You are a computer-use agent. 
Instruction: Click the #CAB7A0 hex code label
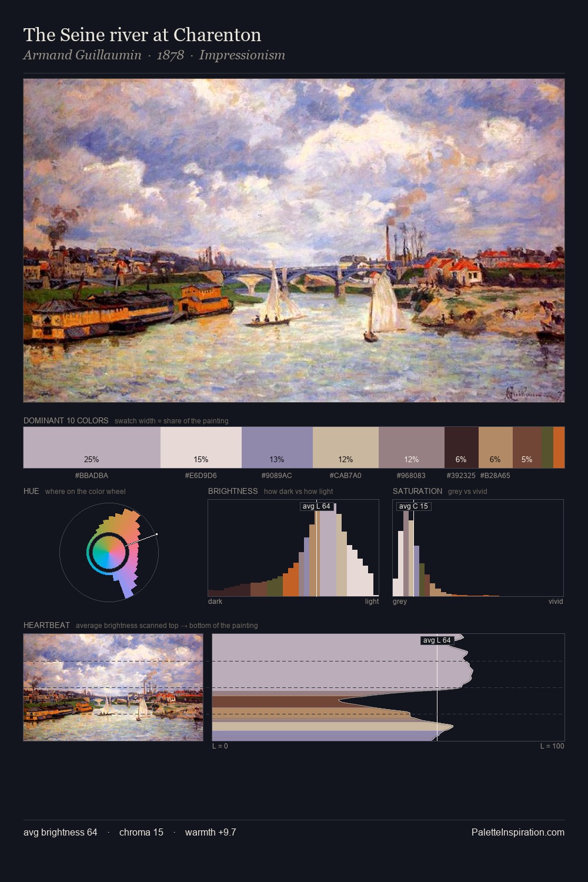346,476
